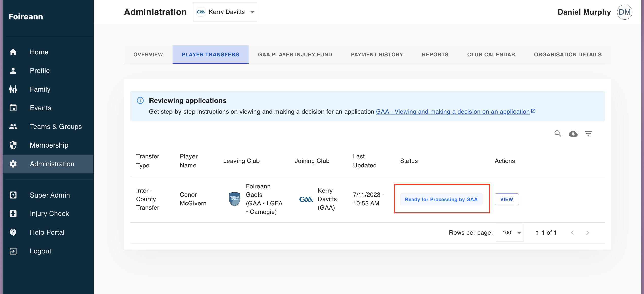The image size is (644, 294).
Task: Click the Teams & Groups people icon
Action: click(13, 127)
